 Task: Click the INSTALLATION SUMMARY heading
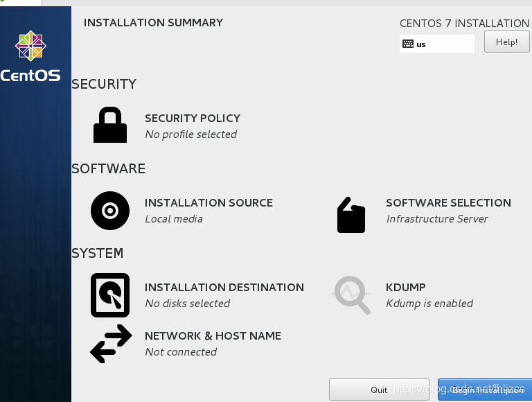pyautogui.click(x=153, y=23)
